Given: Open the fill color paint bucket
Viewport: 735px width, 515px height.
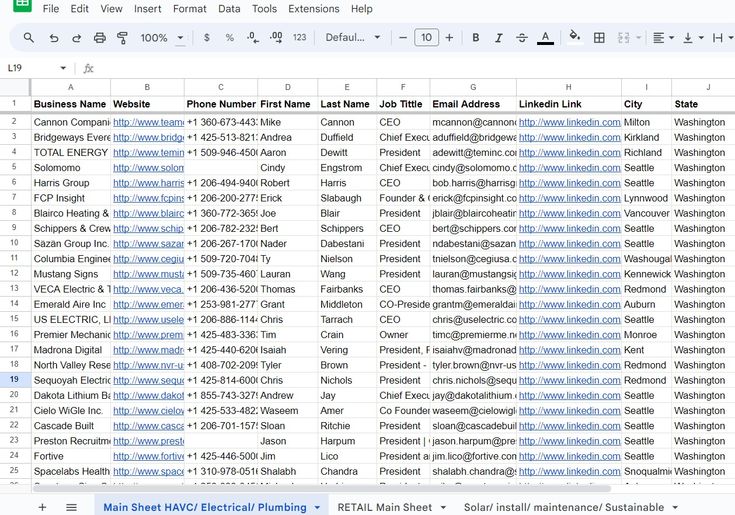Looking at the screenshot, I should point(575,37).
